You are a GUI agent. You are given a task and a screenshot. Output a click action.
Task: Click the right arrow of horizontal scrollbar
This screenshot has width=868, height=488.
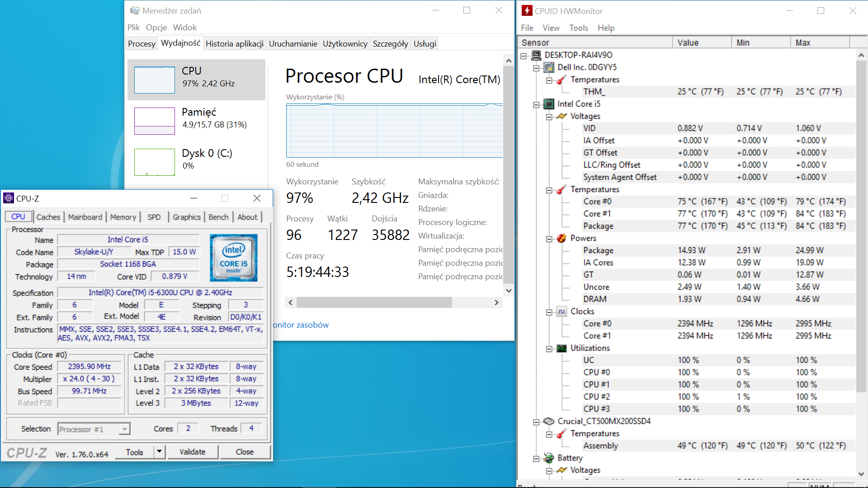pos(496,302)
